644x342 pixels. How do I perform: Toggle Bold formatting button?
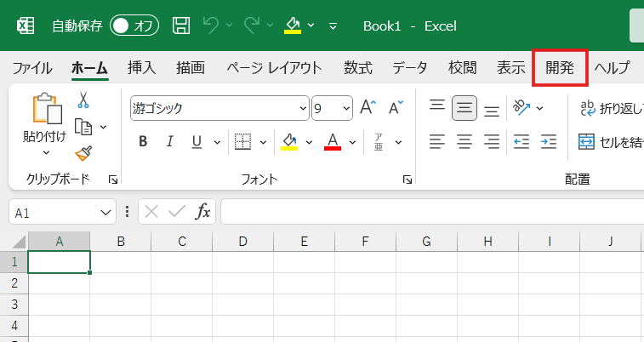click(143, 141)
